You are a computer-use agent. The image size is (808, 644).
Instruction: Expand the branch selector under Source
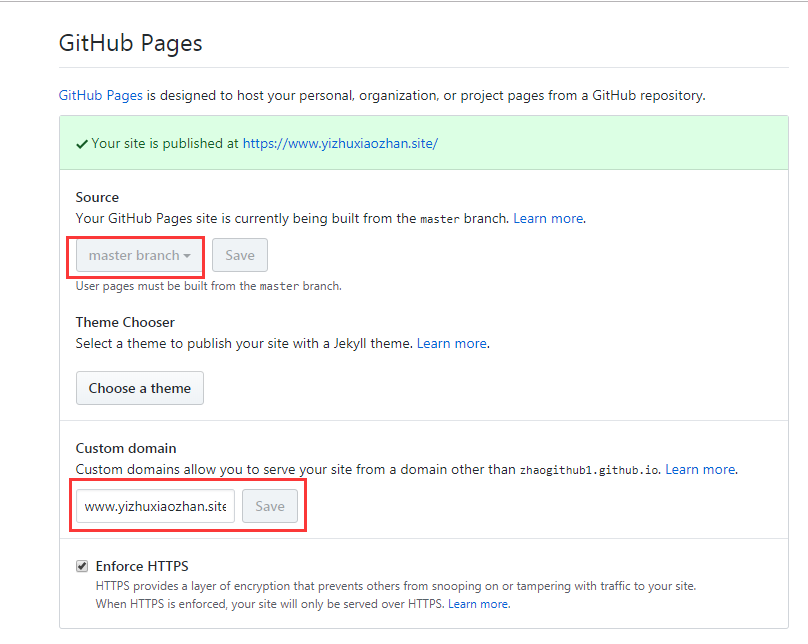pyautogui.click(x=136, y=255)
